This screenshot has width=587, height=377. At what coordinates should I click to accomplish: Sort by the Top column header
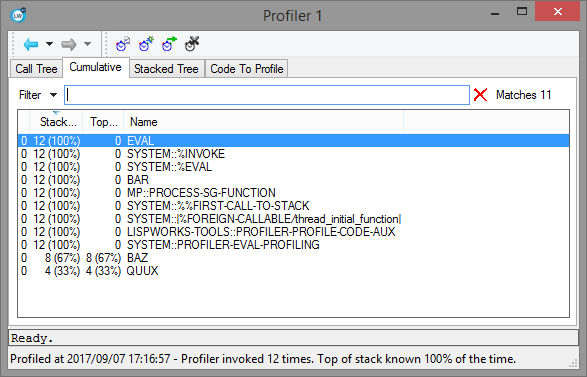tap(103, 122)
